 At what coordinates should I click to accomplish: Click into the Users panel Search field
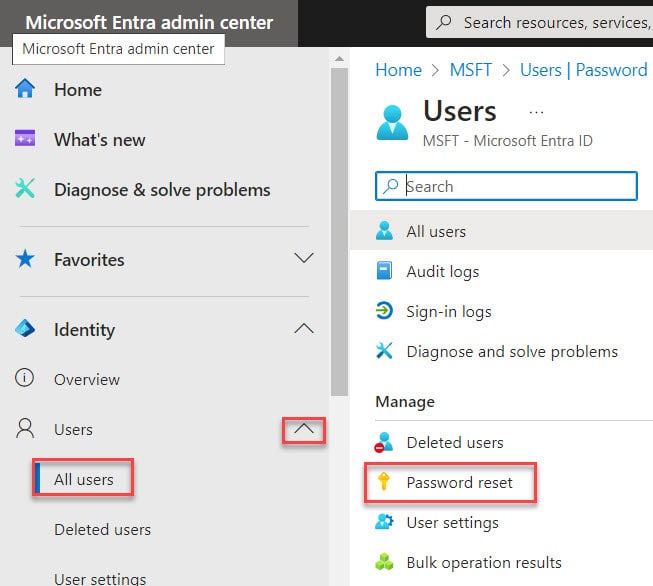coord(506,186)
